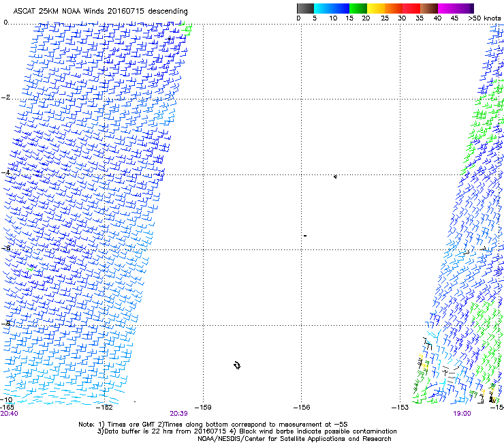Pick the red 30–35 knots color bar segment
The height and width of the screenshot is (443, 504).
pos(412,8)
